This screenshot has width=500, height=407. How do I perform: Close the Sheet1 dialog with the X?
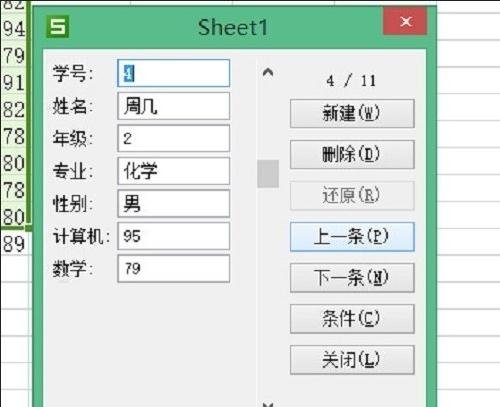405,22
